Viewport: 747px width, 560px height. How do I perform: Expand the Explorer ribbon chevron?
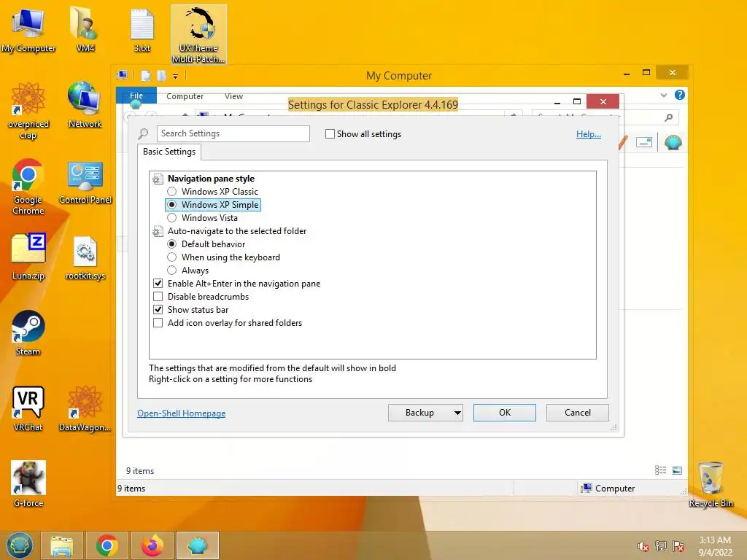point(664,96)
